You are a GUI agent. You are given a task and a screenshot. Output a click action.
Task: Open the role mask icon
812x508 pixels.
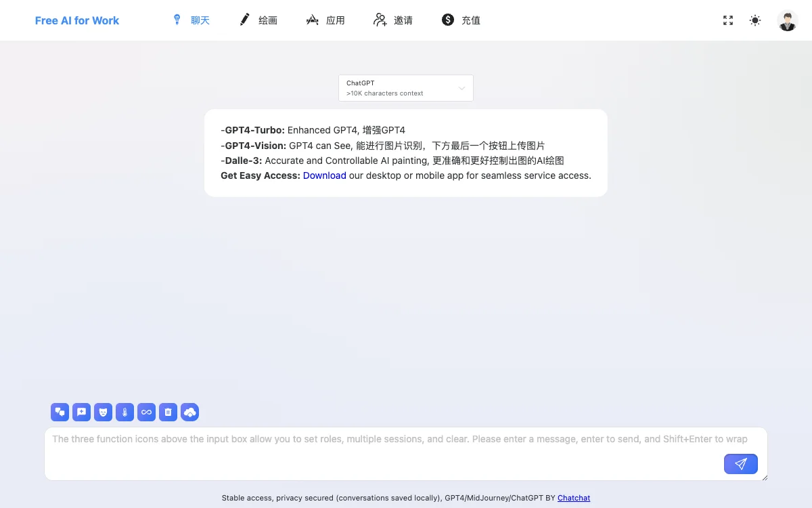[x=103, y=412]
